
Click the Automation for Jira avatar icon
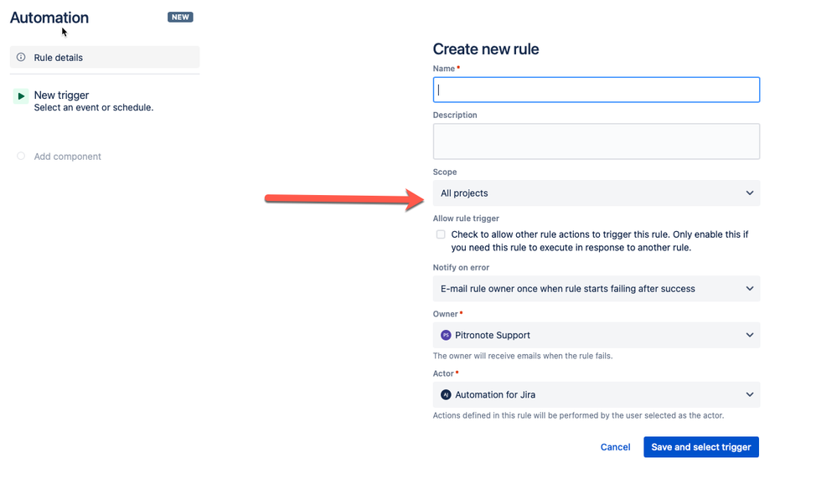pyautogui.click(x=446, y=394)
